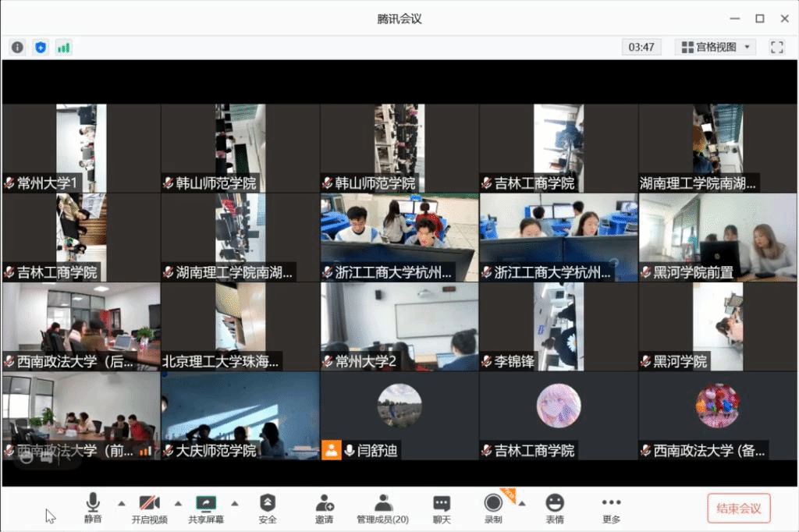Open the 更多 more menu
The image size is (799, 532).
(612, 509)
